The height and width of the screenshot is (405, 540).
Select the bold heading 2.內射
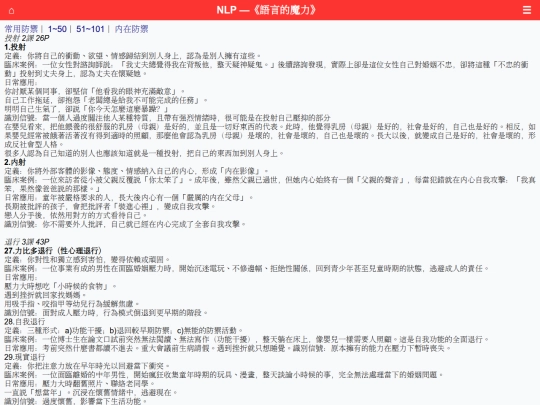pos(15,162)
